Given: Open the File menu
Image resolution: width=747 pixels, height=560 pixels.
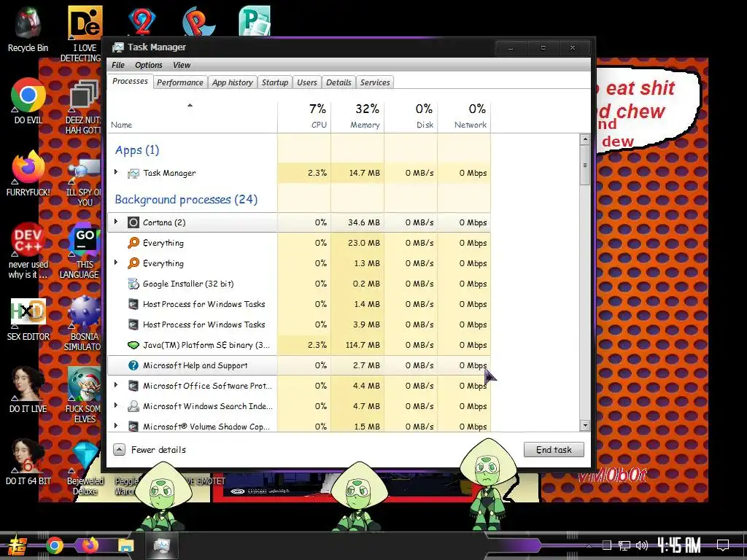Looking at the screenshot, I should click(117, 65).
